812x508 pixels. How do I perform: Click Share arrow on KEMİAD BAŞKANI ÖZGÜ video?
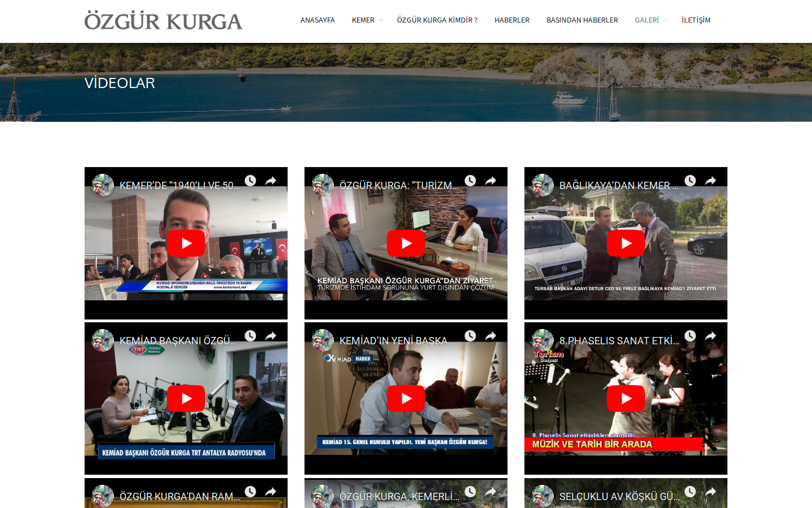(x=271, y=336)
